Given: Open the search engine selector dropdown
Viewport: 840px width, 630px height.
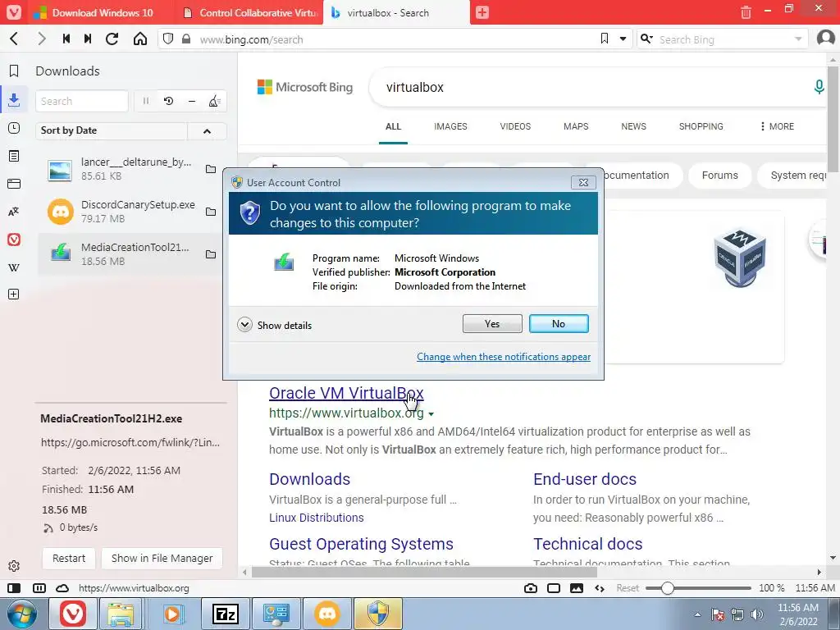Looking at the screenshot, I should (x=646, y=39).
